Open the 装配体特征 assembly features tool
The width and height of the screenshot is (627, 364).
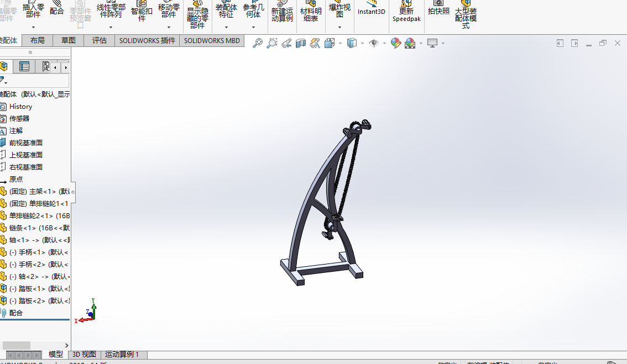coord(226,9)
